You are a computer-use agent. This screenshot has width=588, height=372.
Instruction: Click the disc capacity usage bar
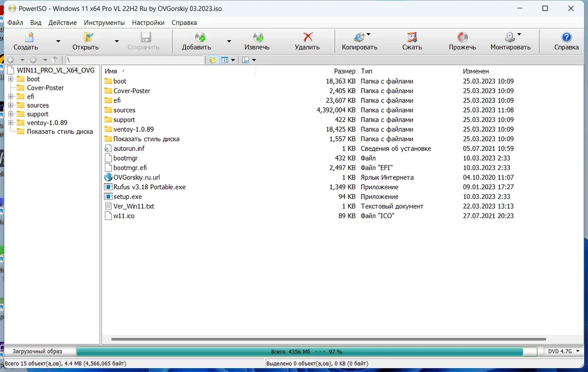[306, 351]
